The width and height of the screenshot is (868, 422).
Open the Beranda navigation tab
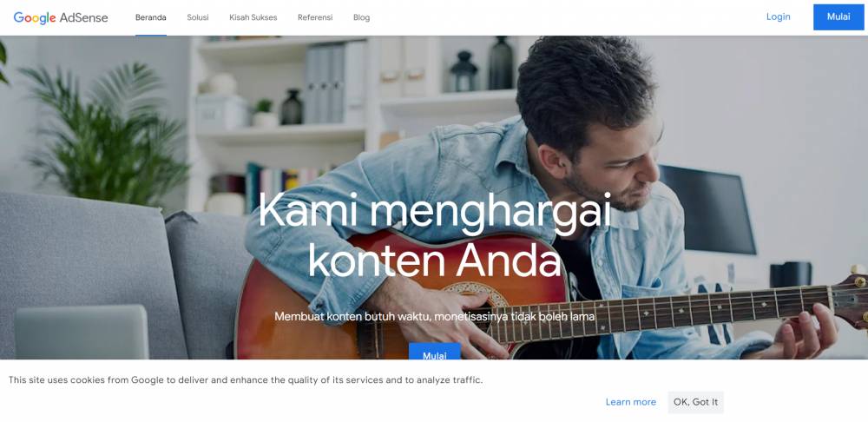pos(150,17)
